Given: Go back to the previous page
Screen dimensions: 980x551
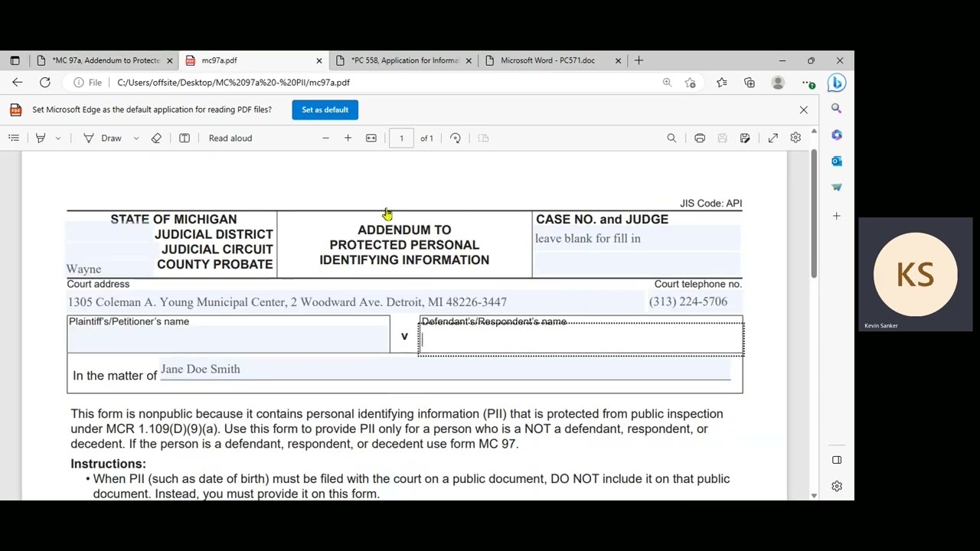Looking at the screenshot, I should point(18,83).
